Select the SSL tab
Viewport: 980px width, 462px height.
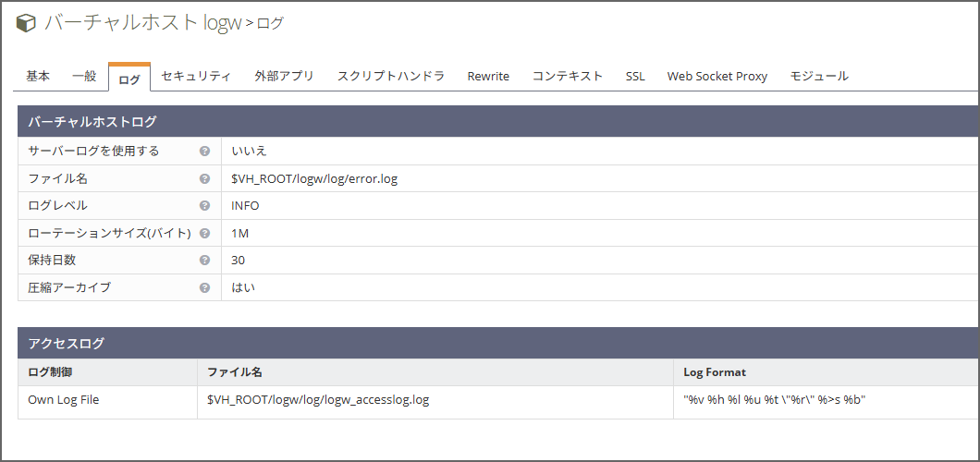click(x=635, y=76)
